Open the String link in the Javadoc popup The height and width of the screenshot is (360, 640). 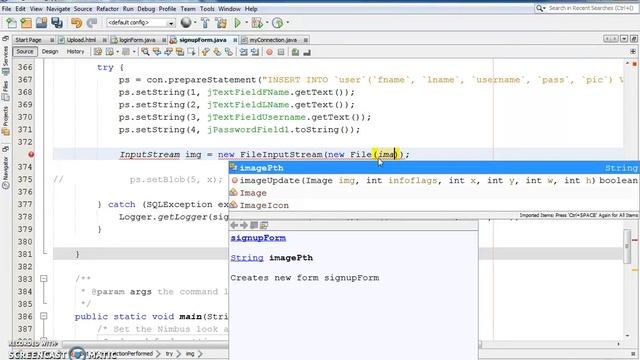247,258
